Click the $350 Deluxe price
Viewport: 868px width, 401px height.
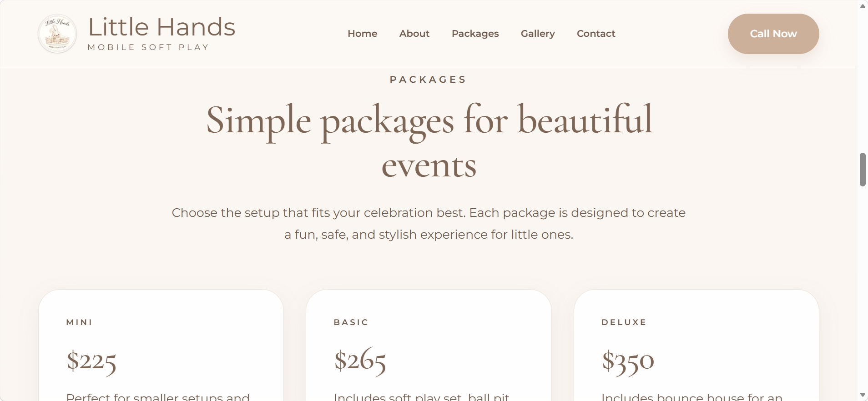click(628, 361)
